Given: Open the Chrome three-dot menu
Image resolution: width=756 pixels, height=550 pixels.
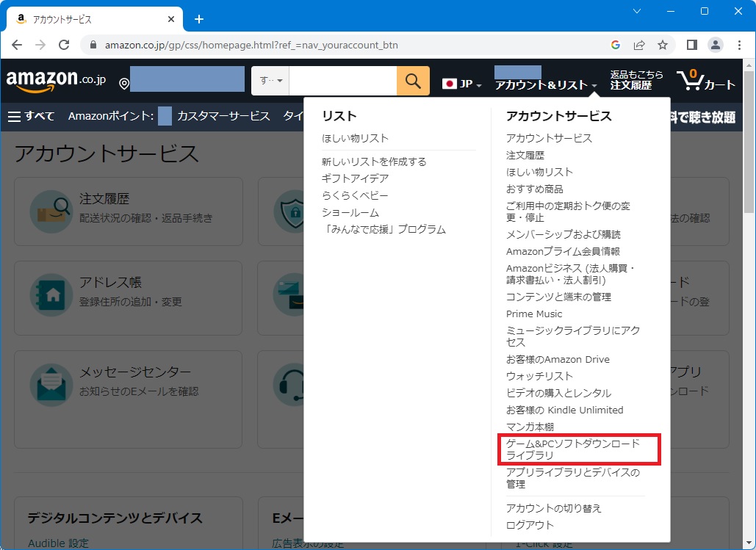Looking at the screenshot, I should tap(739, 45).
